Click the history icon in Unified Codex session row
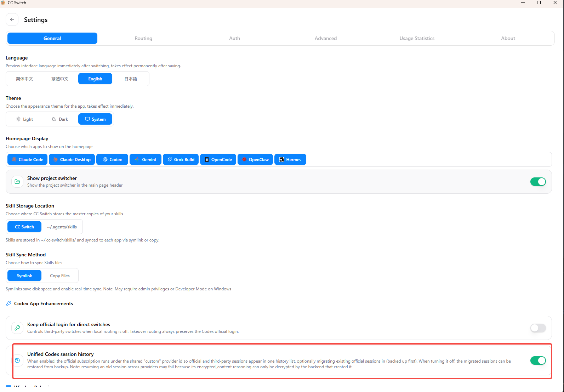Image resolution: width=564 pixels, height=392 pixels. (x=17, y=360)
